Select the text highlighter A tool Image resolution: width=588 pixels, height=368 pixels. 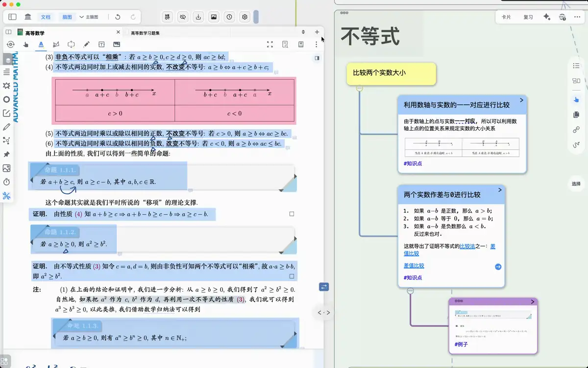point(41,45)
